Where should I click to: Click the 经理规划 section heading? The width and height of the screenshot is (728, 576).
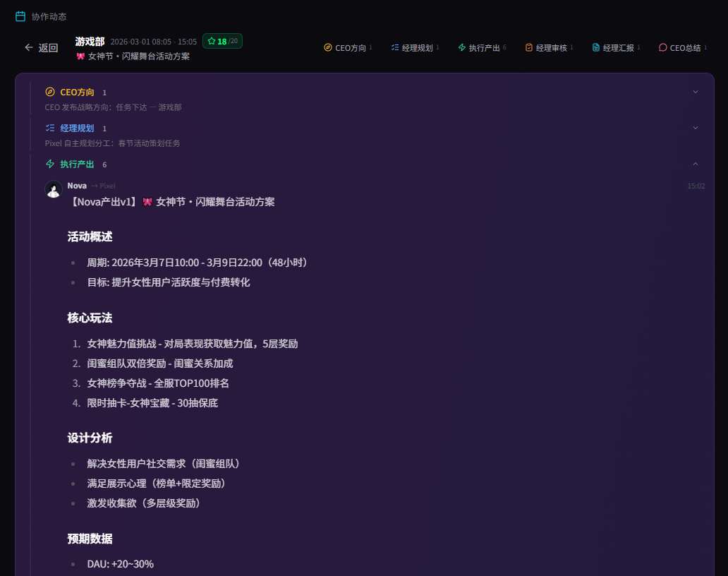pyautogui.click(x=77, y=128)
